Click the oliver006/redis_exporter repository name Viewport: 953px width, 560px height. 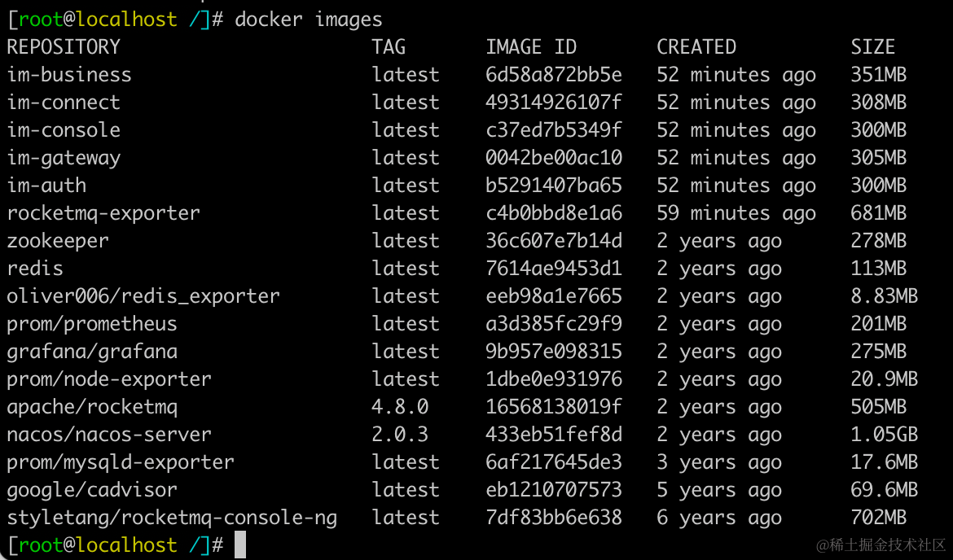[x=143, y=295]
